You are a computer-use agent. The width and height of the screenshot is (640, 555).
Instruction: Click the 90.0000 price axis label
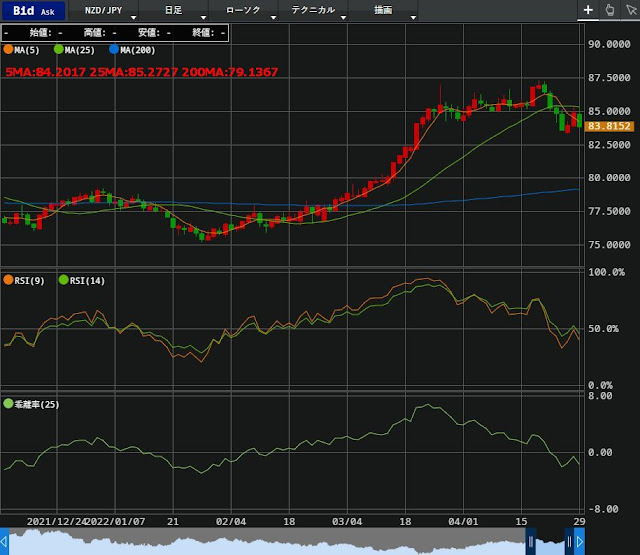[x=609, y=44]
